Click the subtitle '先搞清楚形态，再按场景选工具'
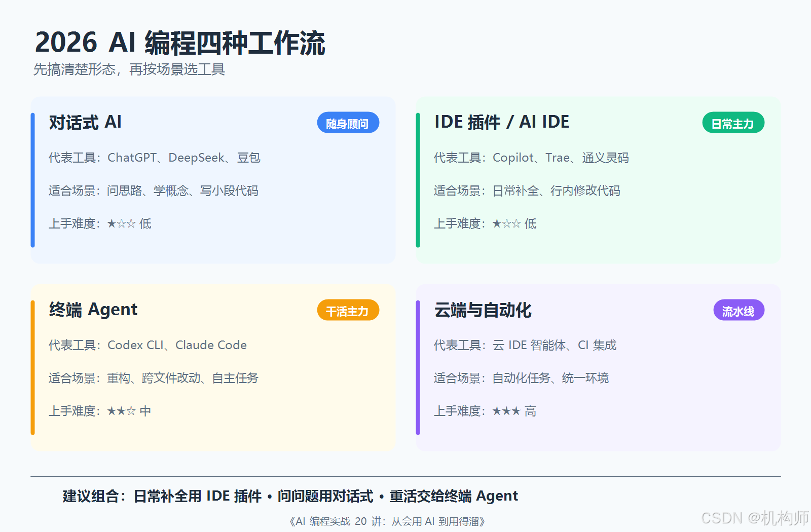The height and width of the screenshot is (532, 811). (129, 69)
